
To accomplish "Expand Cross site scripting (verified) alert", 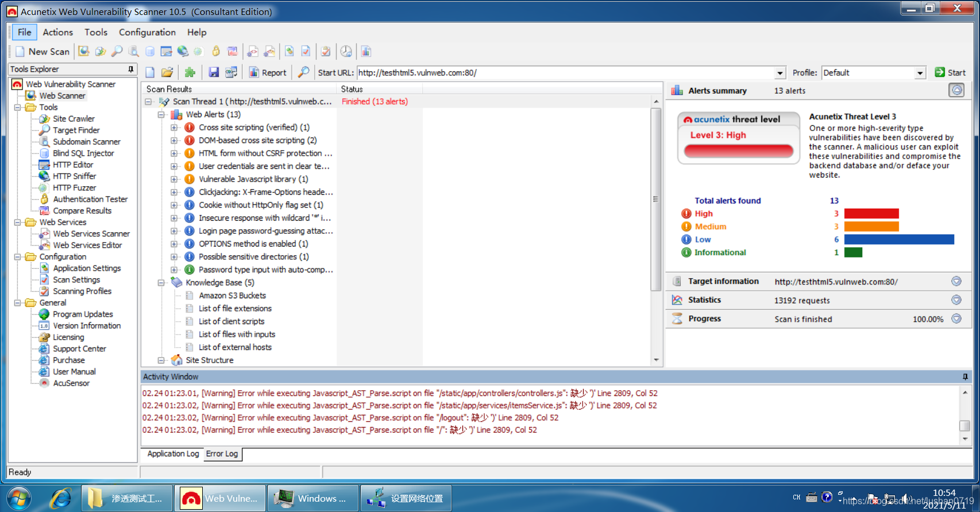I will pyautogui.click(x=174, y=128).
